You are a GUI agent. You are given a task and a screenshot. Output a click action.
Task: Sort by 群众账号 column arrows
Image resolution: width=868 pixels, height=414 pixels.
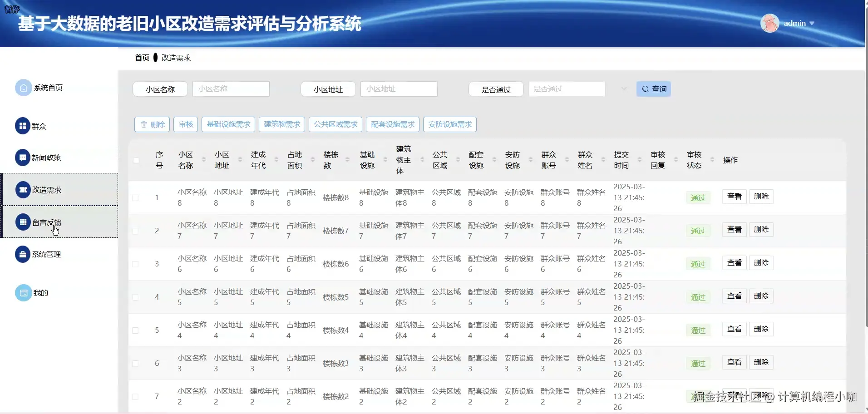pyautogui.click(x=567, y=160)
